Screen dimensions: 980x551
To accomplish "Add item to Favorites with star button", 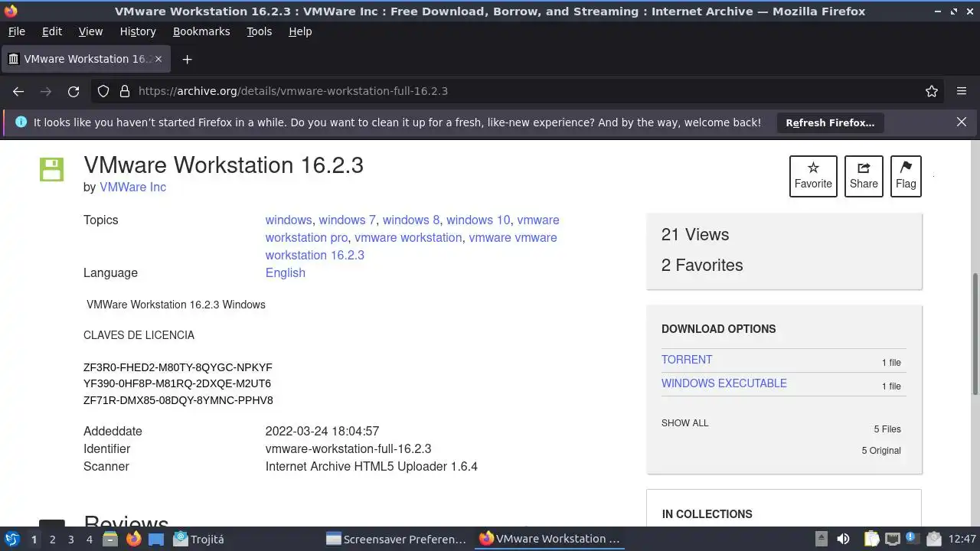I will pyautogui.click(x=813, y=176).
